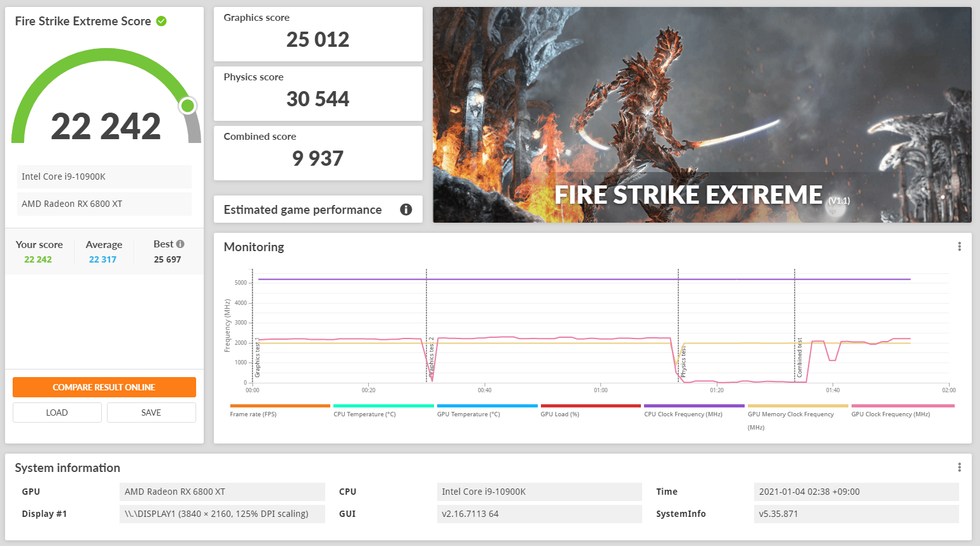Click the SAVE button
This screenshot has height=546, width=980.
[151, 413]
